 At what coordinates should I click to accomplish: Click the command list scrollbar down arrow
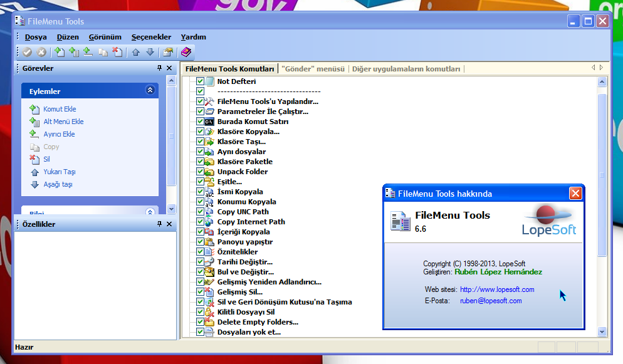(x=602, y=332)
